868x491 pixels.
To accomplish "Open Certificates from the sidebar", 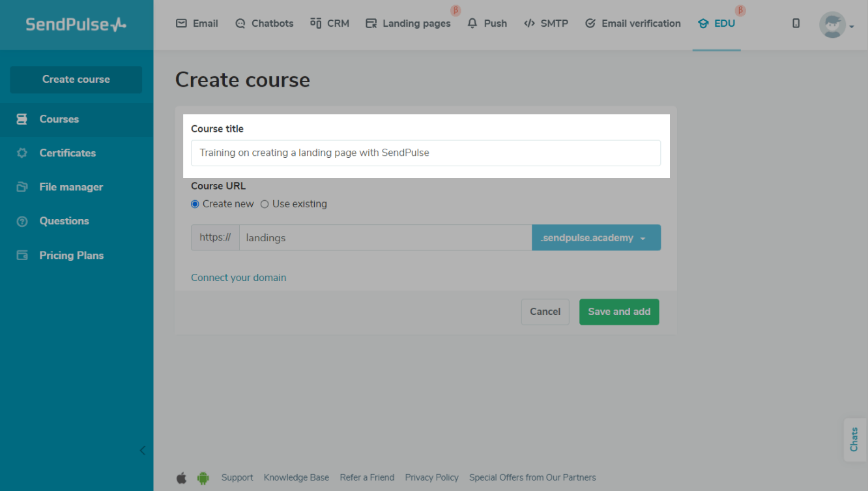I will tap(67, 153).
